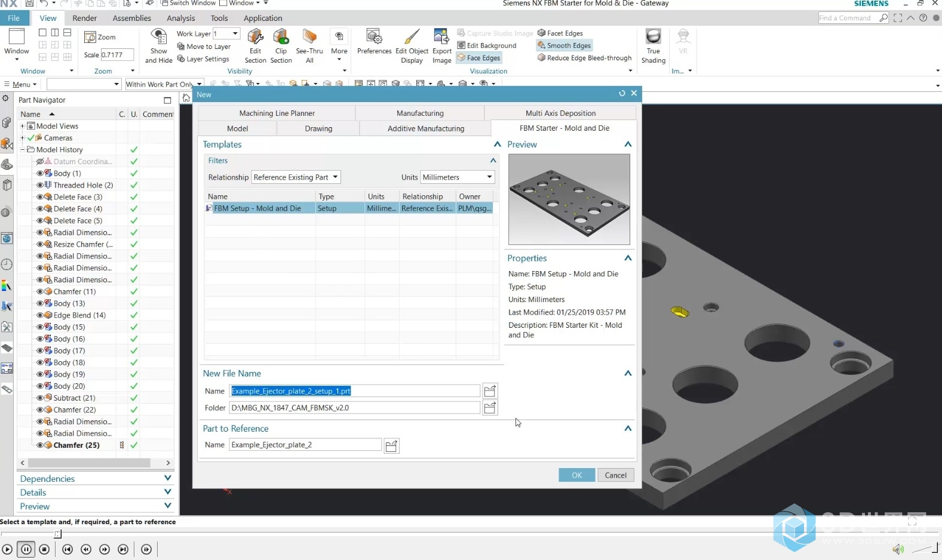Open Edit Object Display tool
This screenshot has width=942, height=560.
pyautogui.click(x=412, y=46)
